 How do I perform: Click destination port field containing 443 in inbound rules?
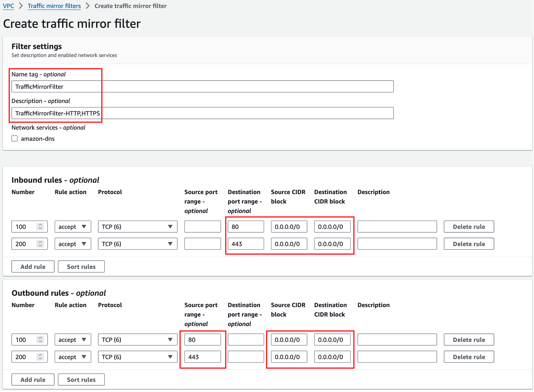[246, 244]
